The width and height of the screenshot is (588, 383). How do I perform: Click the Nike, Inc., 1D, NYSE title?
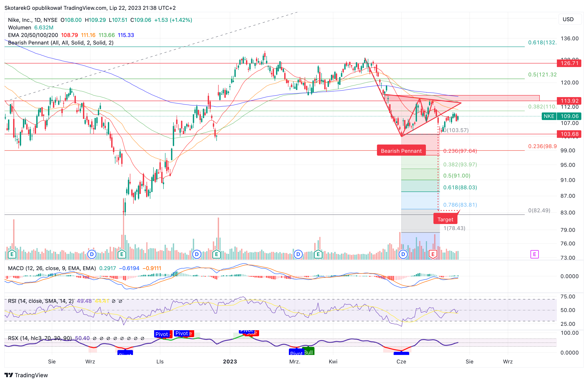(x=33, y=20)
